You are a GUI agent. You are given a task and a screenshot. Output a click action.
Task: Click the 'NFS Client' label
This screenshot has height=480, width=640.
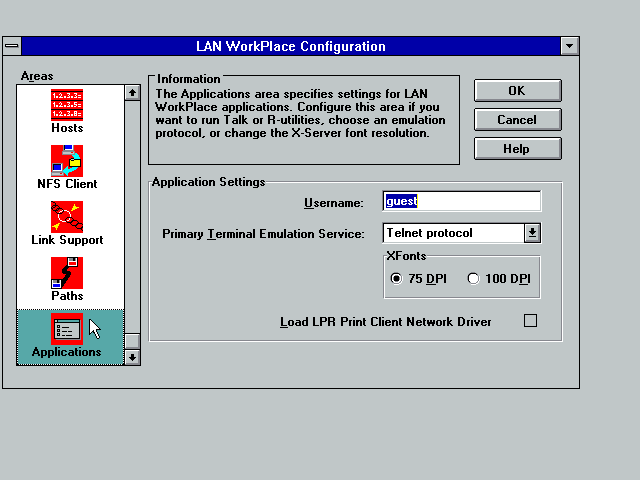pyautogui.click(x=67, y=184)
